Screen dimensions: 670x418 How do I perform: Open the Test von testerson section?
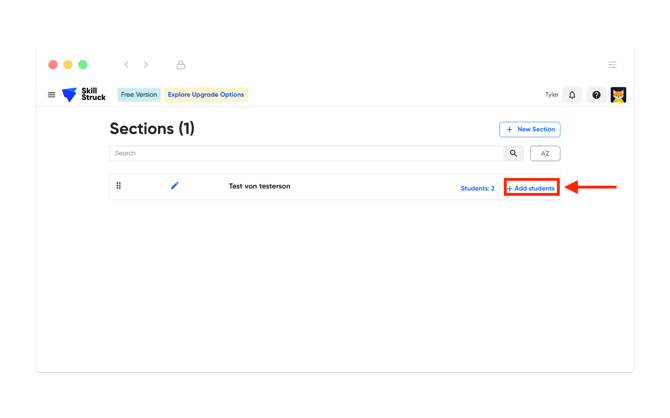point(259,186)
